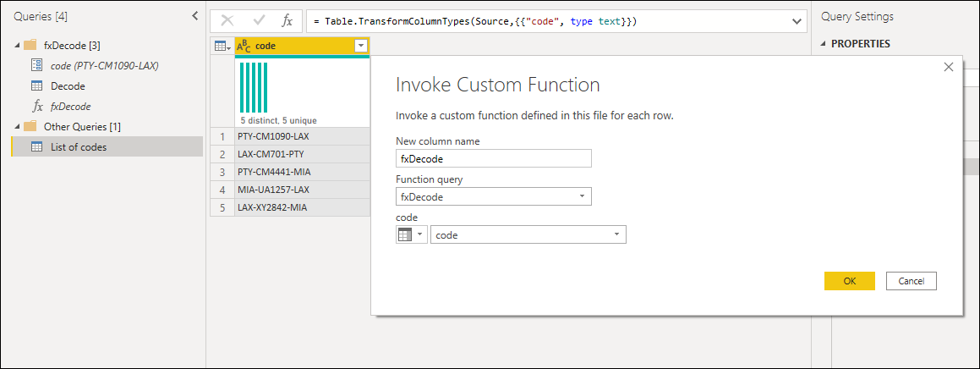Image resolution: width=980 pixels, height=369 pixels.
Task: Open the code column filter dropdown
Action: coord(361,47)
